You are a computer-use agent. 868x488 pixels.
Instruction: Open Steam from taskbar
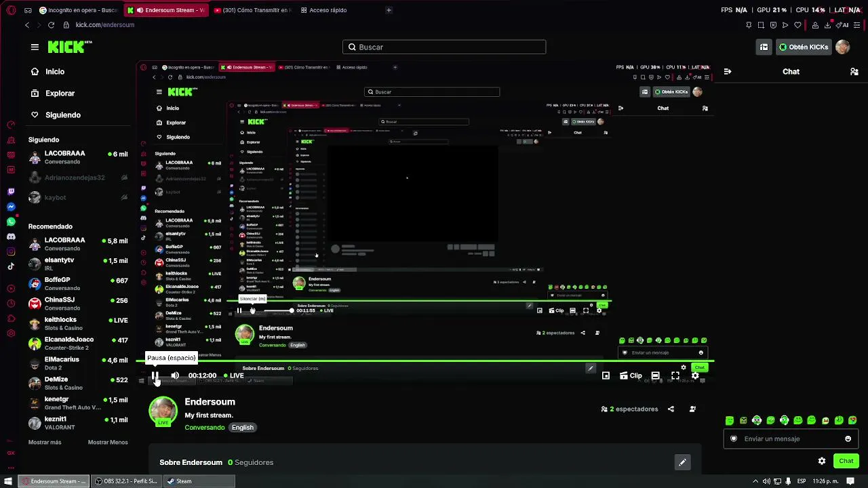pyautogui.click(x=199, y=481)
